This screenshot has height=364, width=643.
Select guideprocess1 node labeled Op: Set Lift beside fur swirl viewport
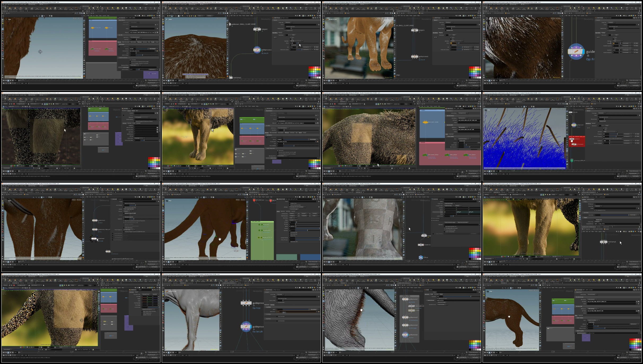point(257,50)
